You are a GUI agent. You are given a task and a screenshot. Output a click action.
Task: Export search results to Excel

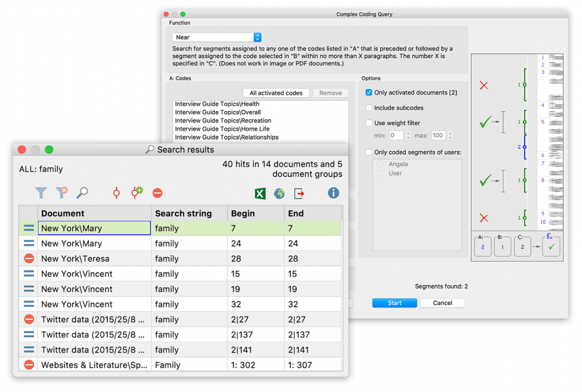coord(260,194)
